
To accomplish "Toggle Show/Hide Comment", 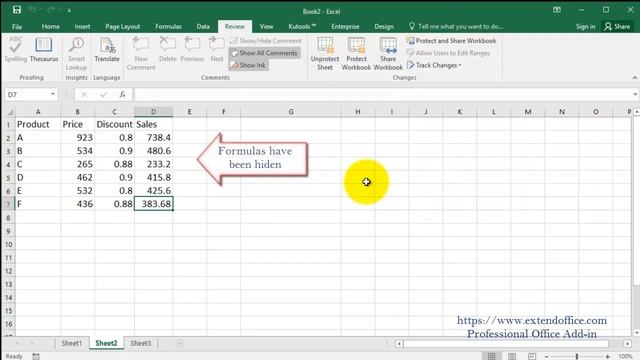I will coord(265,41).
